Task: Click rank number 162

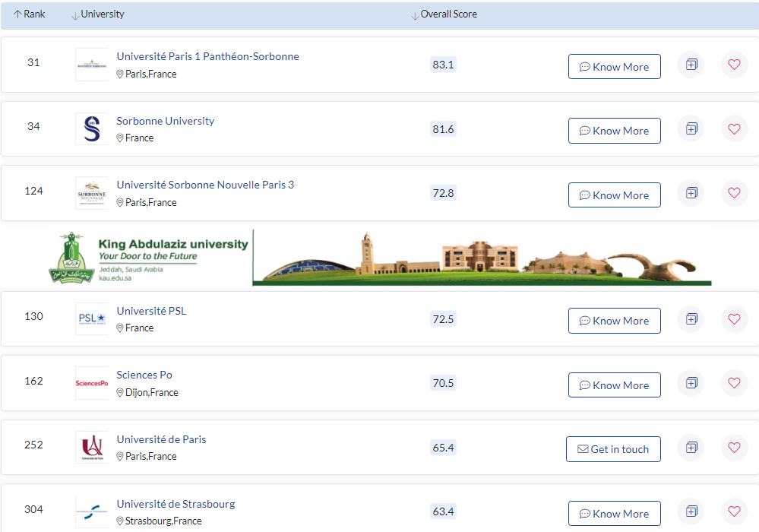Action: pyautogui.click(x=33, y=381)
